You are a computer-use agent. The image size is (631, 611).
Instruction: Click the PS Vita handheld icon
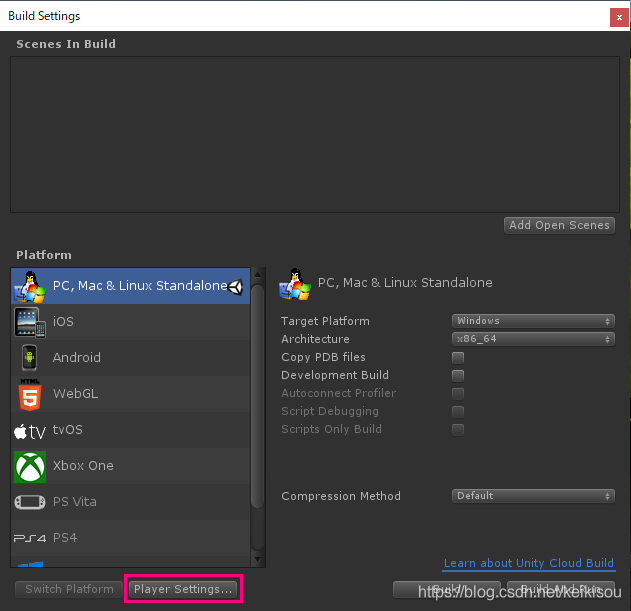tap(30, 502)
